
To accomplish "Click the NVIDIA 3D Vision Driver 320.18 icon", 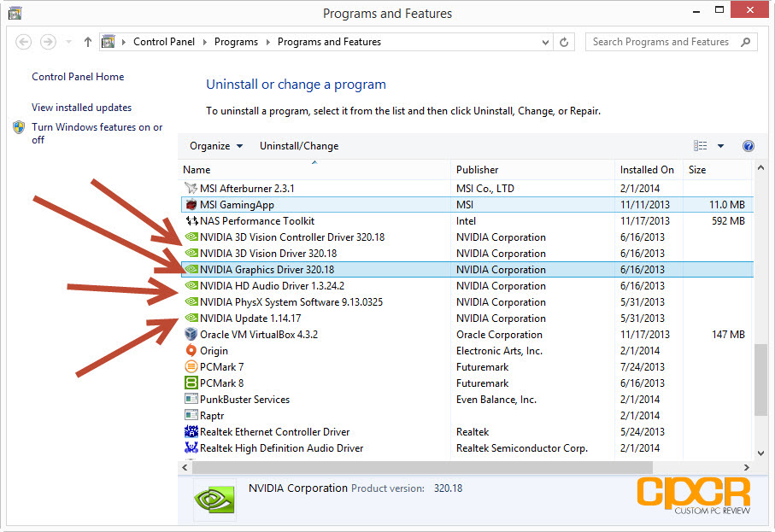I will pos(191,254).
